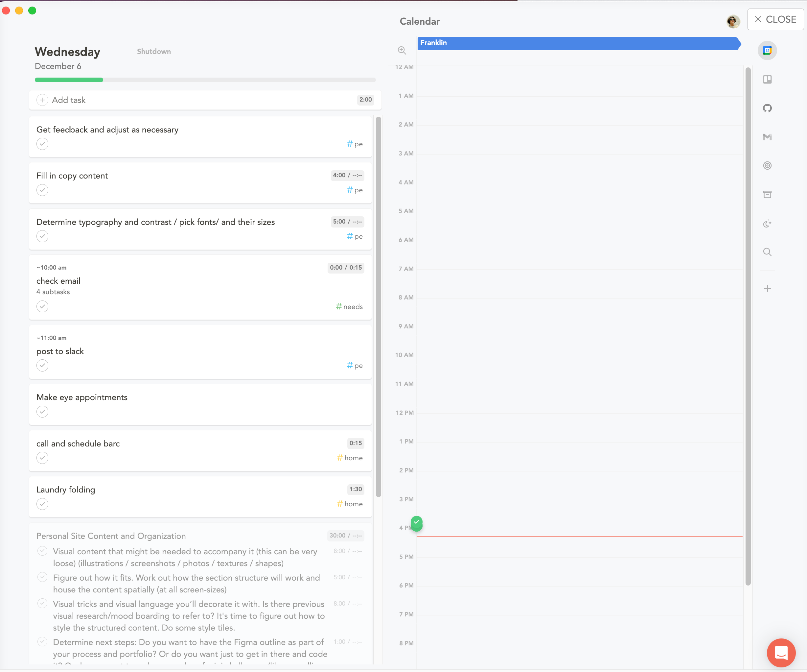The height and width of the screenshot is (672, 807).
Task: Open the GitHub integration icon
Action: (x=767, y=108)
